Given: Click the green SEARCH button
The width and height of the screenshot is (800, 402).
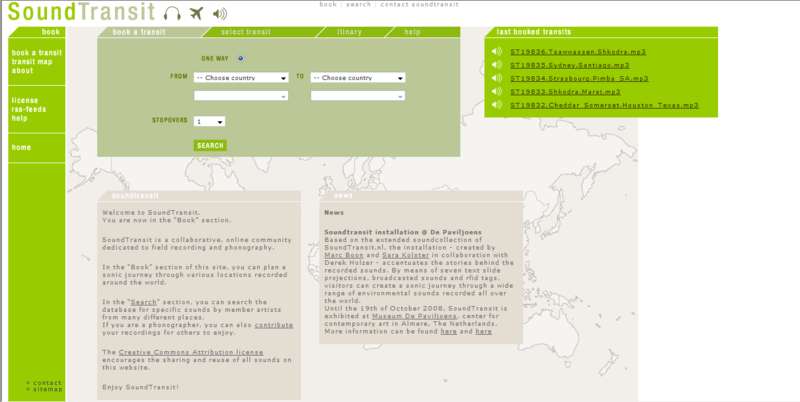Looking at the screenshot, I should click(x=210, y=145).
